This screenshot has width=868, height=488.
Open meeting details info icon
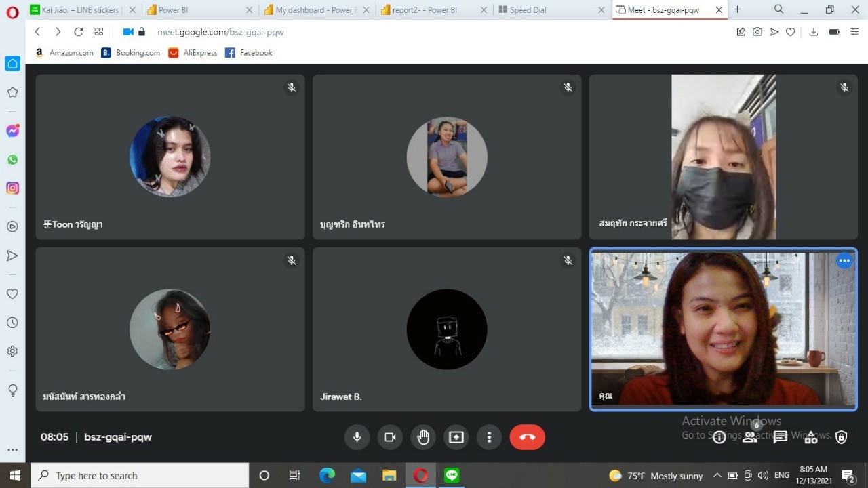(x=719, y=437)
